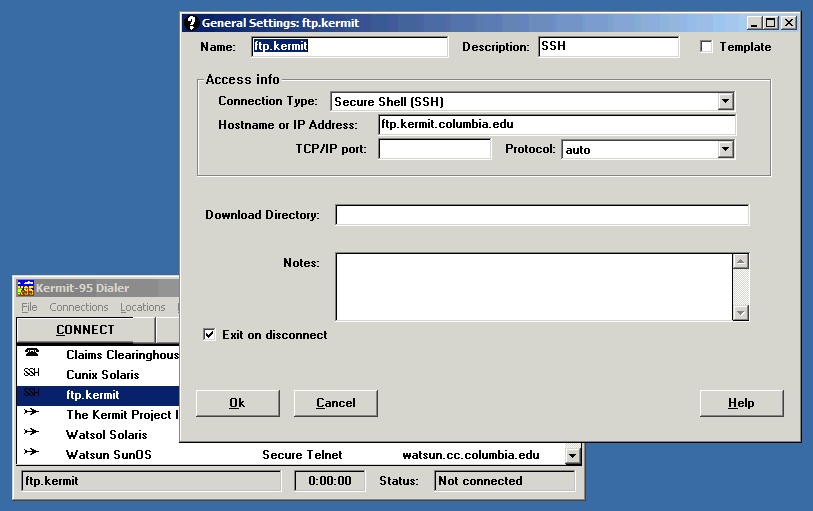813x511 pixels.
Task: Click the Notes scrollbar down arrow
Action: click(x=740, y=313)
